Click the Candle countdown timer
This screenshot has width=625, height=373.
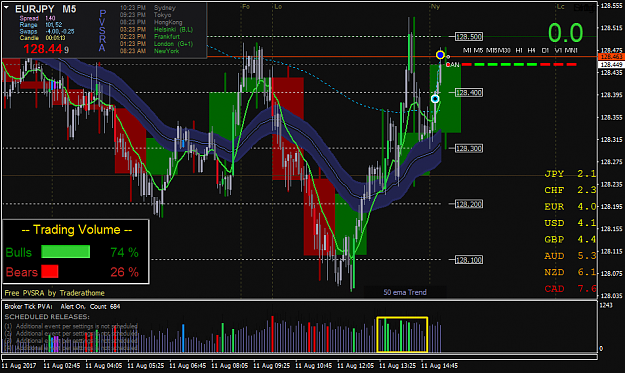pos(55,38)
